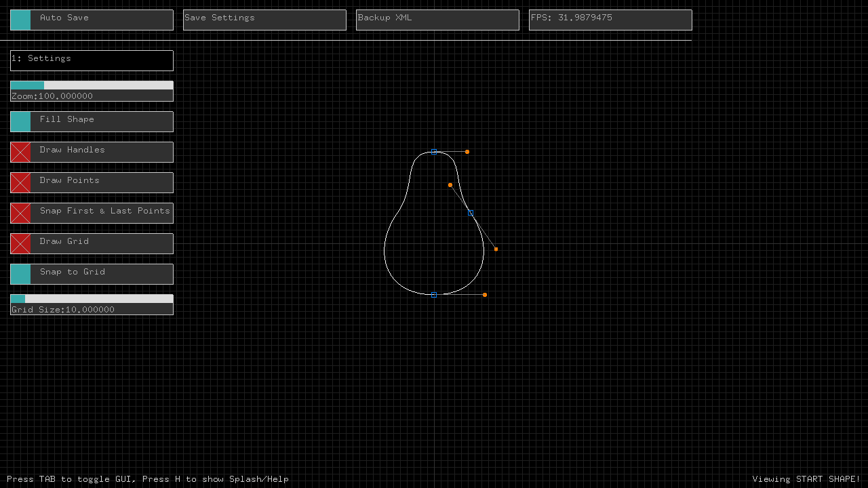
Task: Click the orange handle right of the top anchor
Action: 467,152
